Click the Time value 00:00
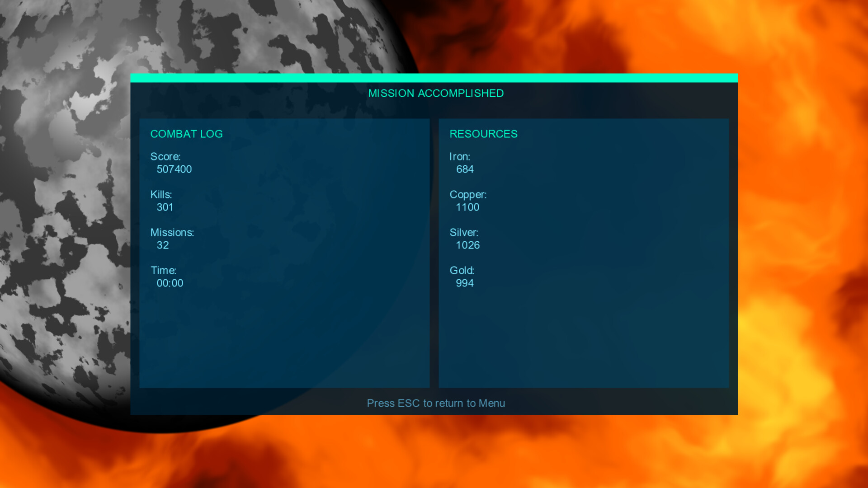Screen dimensions: 868x488 (x=170, y=283)
